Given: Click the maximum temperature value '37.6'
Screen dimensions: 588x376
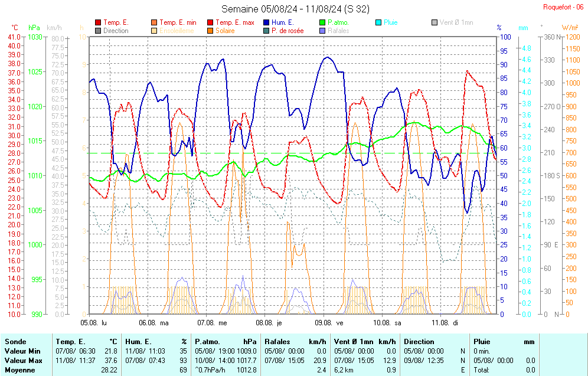Looking at the screenshot, I should (112, 360).
